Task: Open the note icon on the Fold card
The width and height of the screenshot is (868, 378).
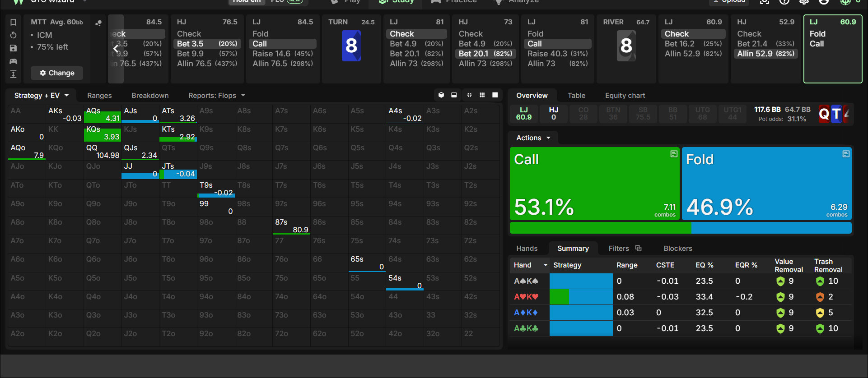Action: (x=846, y=154)
